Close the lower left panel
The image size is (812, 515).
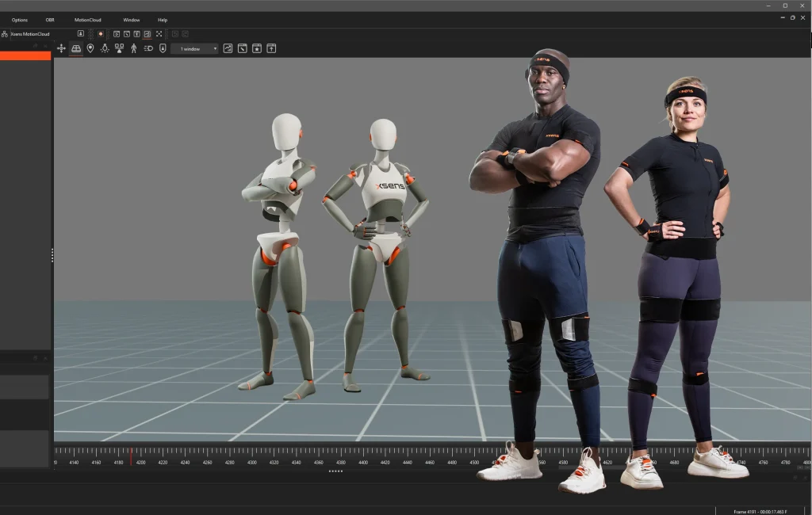(x=45, y=358)
